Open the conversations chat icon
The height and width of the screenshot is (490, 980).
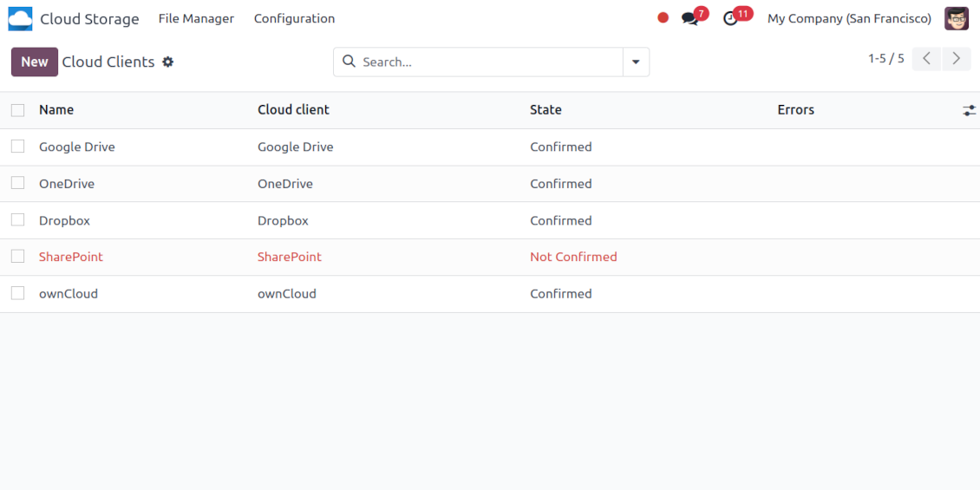[x=690, y=19]
